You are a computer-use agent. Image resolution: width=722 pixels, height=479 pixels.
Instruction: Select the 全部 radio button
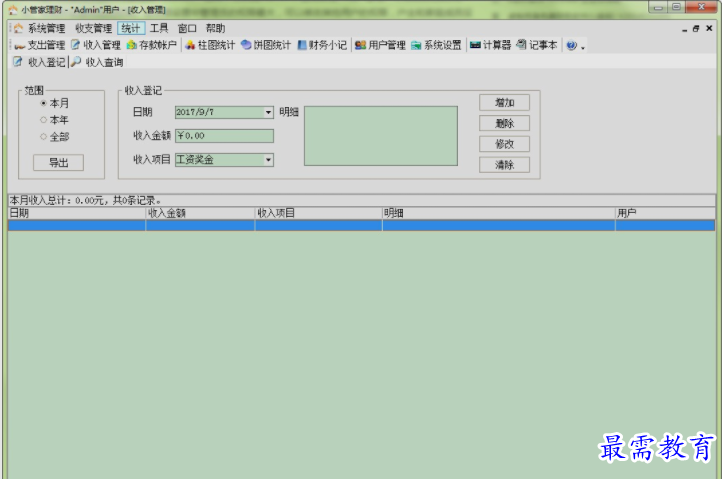(43, 137)
